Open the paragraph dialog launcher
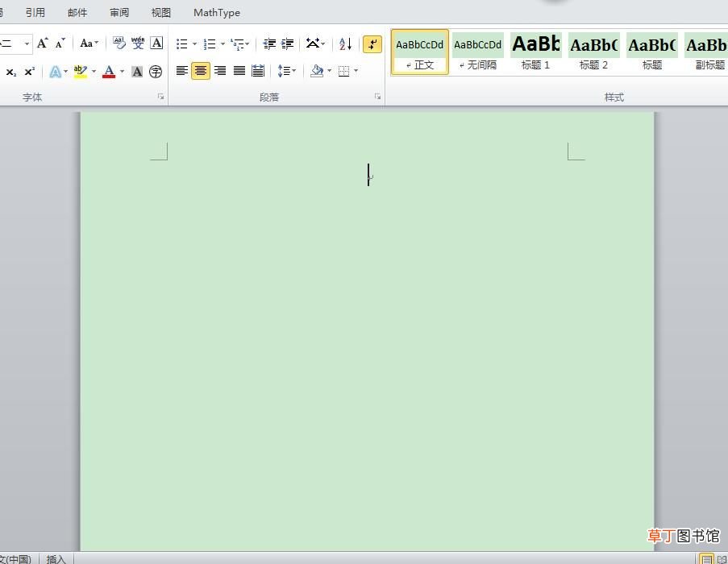This screenshot has width=728, height=564. click(x=377, y=97)
